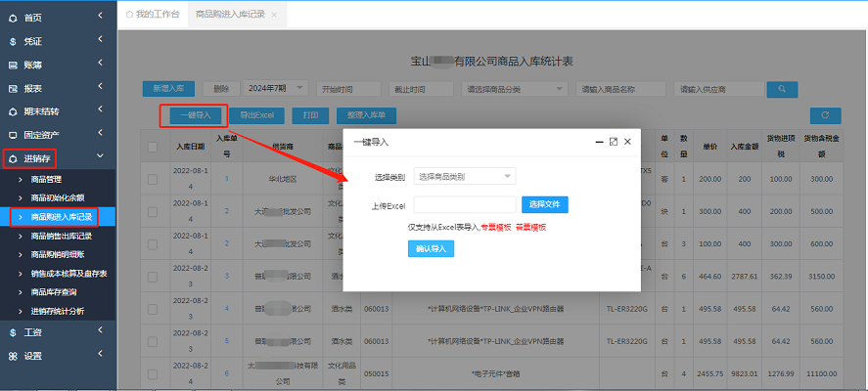Click the 账簿 ledger icon in sidebar

click(13, 65)
